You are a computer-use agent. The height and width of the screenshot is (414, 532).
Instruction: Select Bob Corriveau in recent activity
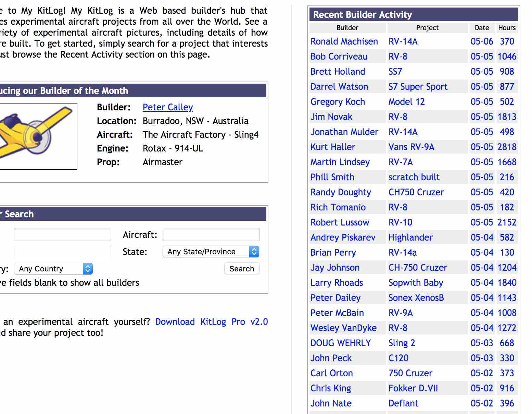pyautogui.click(x=339, y=57)
